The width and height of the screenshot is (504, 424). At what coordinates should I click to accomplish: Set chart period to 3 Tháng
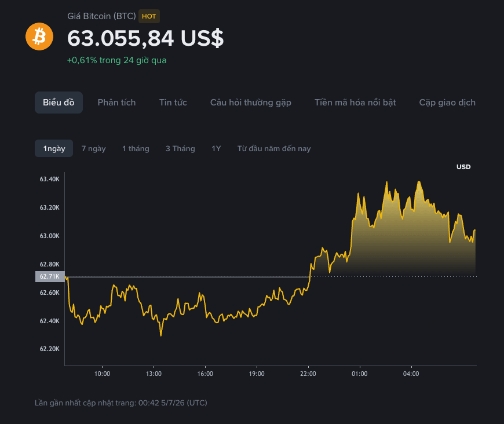(180, 148)
